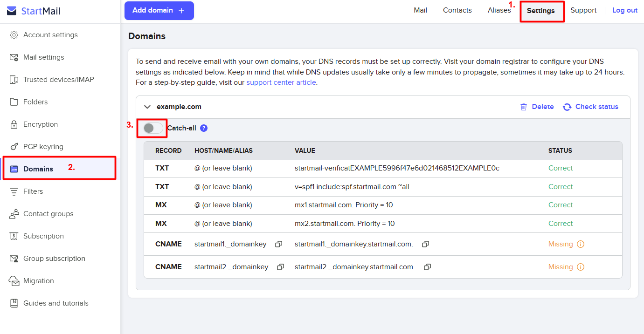644x334 pixels.
Task: Open the support center article link
Action: [x=281, y=82]
